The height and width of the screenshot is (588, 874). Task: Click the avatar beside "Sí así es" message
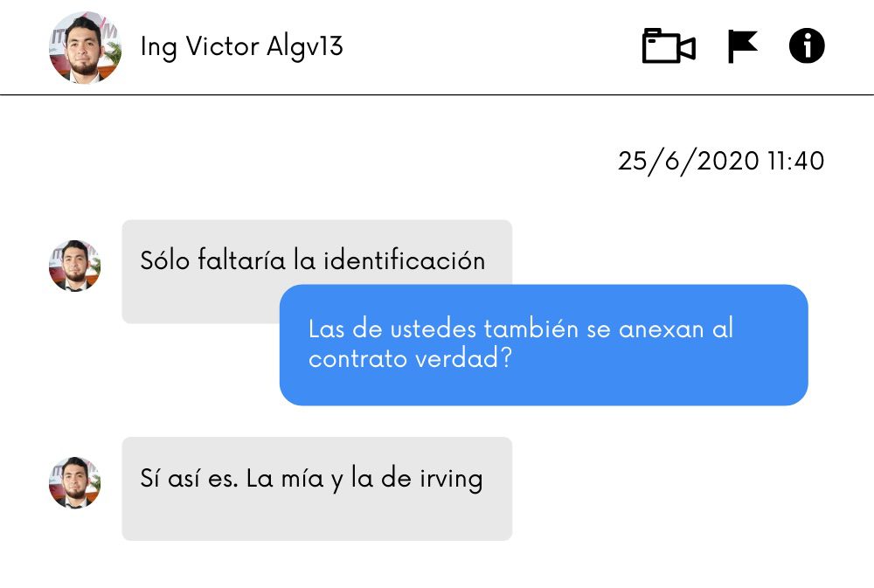74,482
